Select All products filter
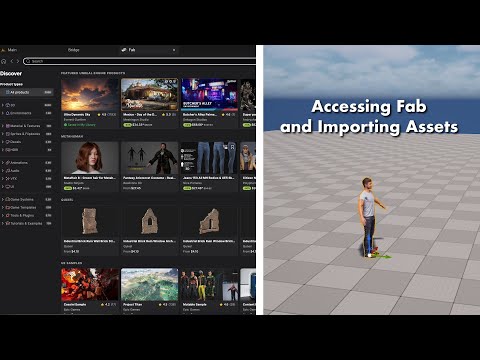The height and width of the screenshot is (360, 480). pyautogui.click(x=27, y=92)
